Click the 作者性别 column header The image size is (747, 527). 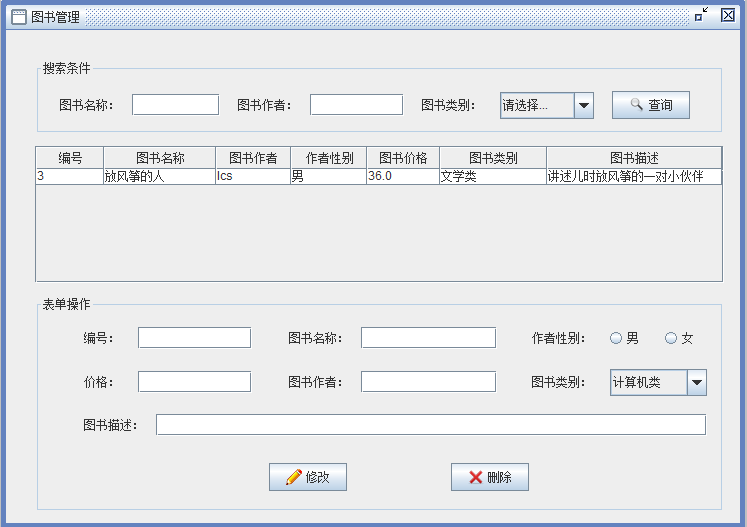329,158
